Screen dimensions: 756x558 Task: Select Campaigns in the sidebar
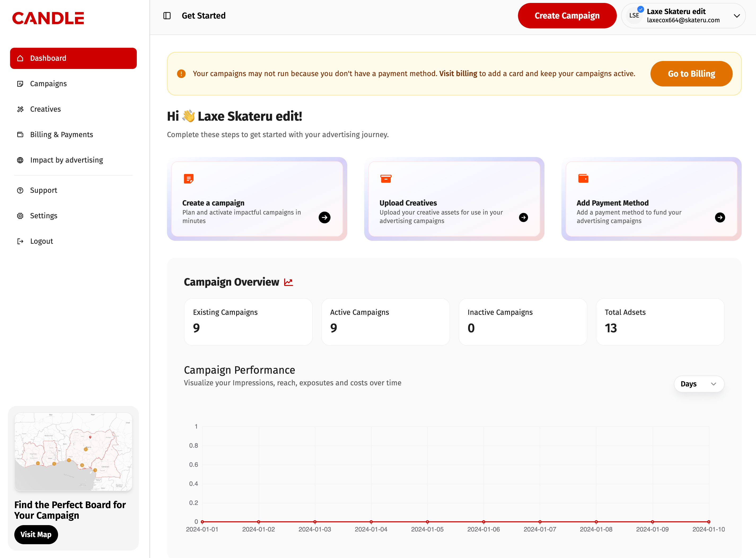(48, 84)
